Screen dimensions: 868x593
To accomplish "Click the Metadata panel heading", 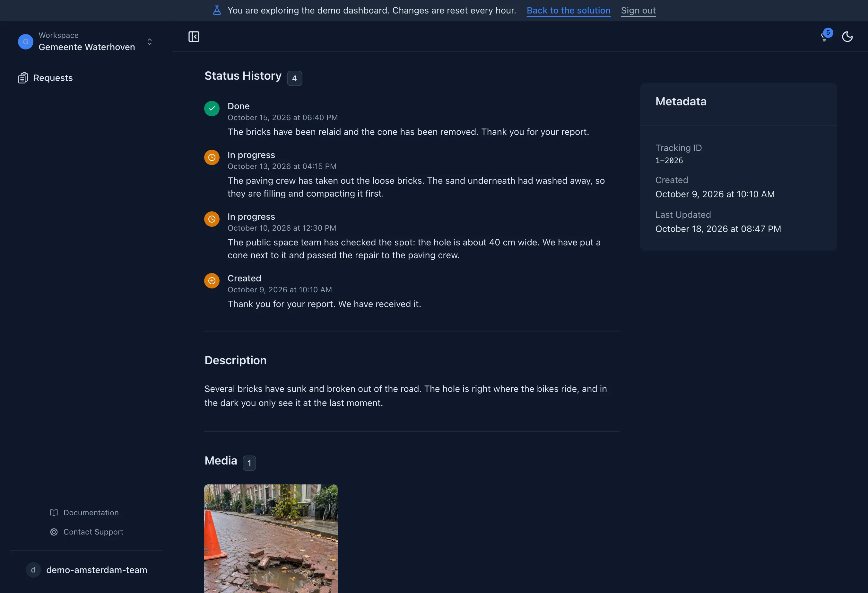I will click(681, 101).
